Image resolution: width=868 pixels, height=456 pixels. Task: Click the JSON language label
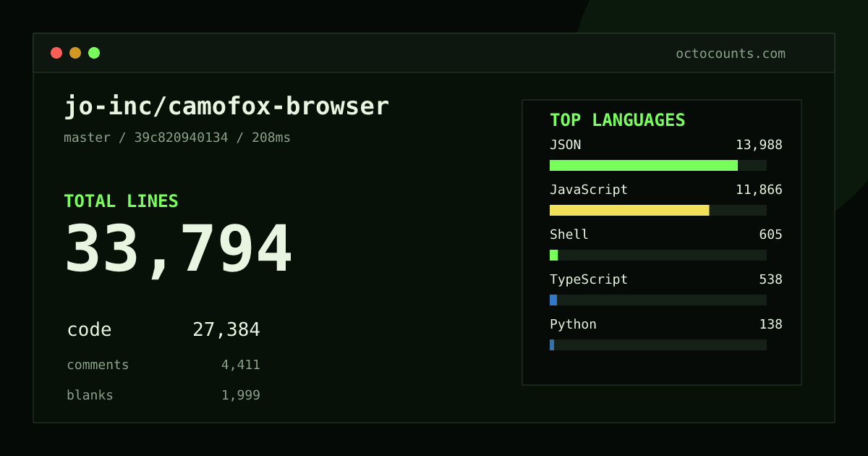point(565,145)
